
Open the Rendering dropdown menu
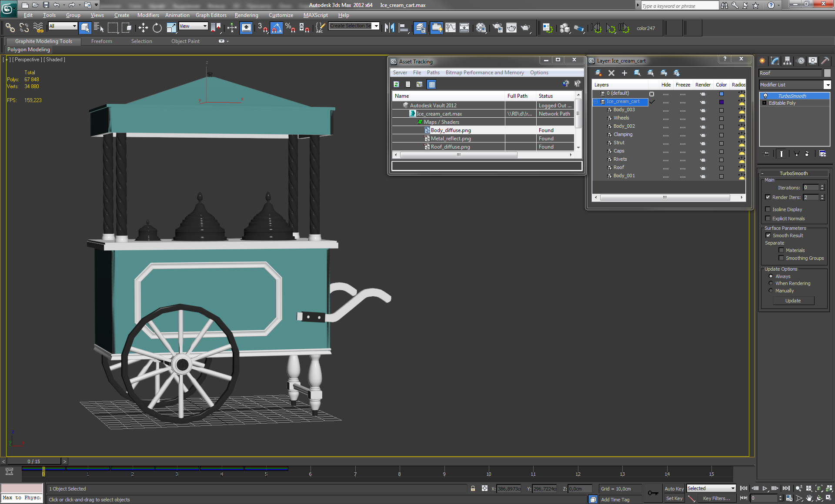point(247,15)
